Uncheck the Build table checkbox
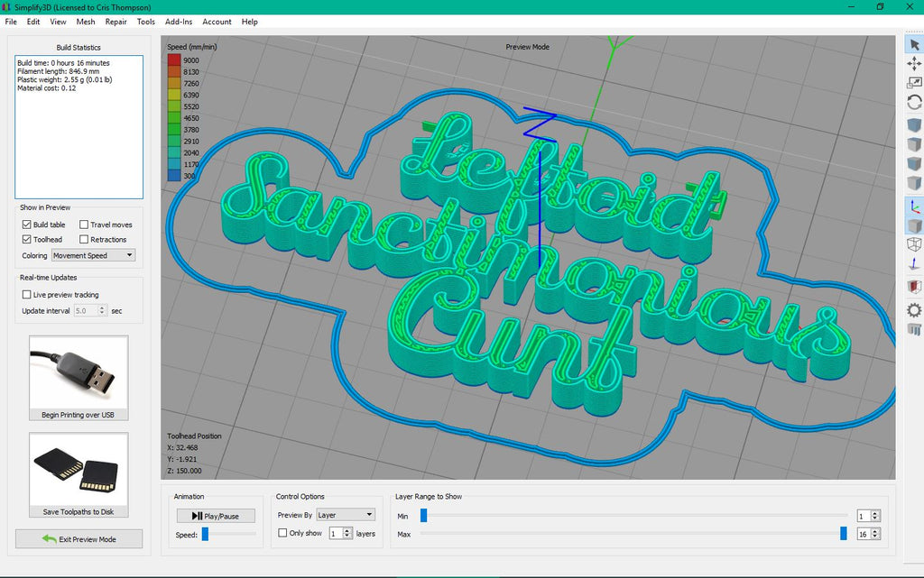This screenshot has height=578, width=924. pyautogui.click(x=26, y=225)
